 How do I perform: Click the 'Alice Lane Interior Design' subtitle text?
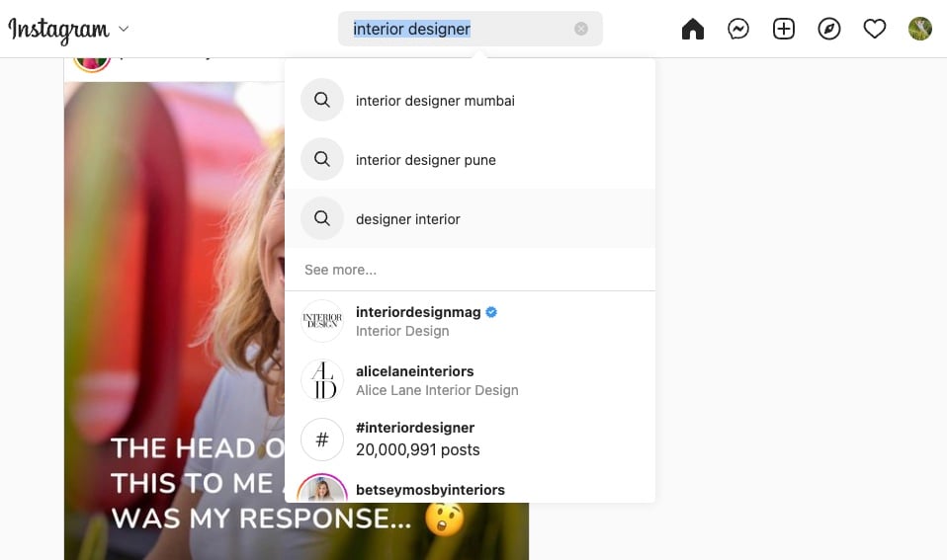(x=437, y=390)
